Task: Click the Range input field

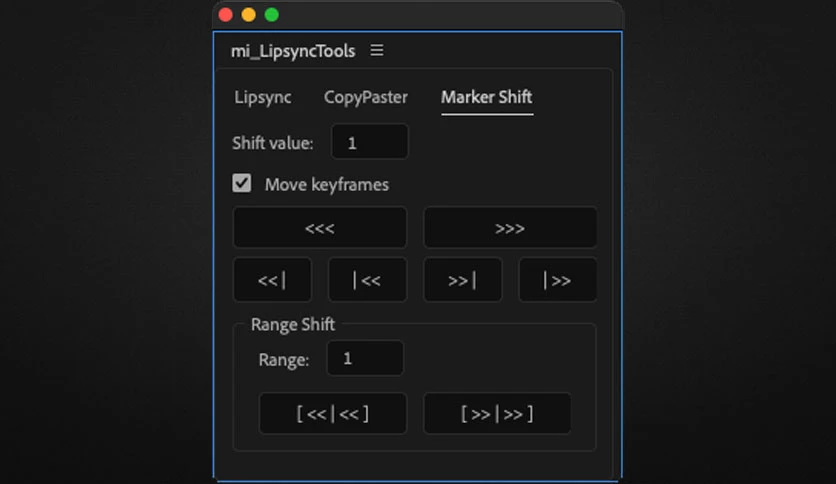Action: pos(365,358)
